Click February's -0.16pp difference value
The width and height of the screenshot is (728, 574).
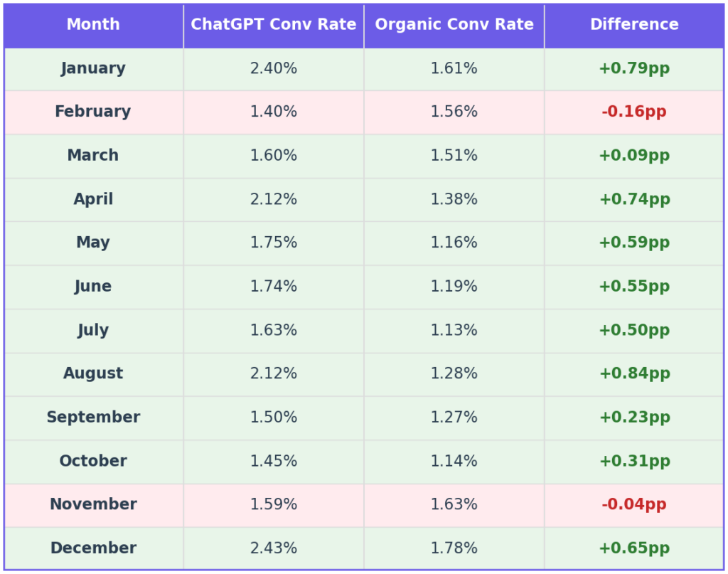(634, 112)
